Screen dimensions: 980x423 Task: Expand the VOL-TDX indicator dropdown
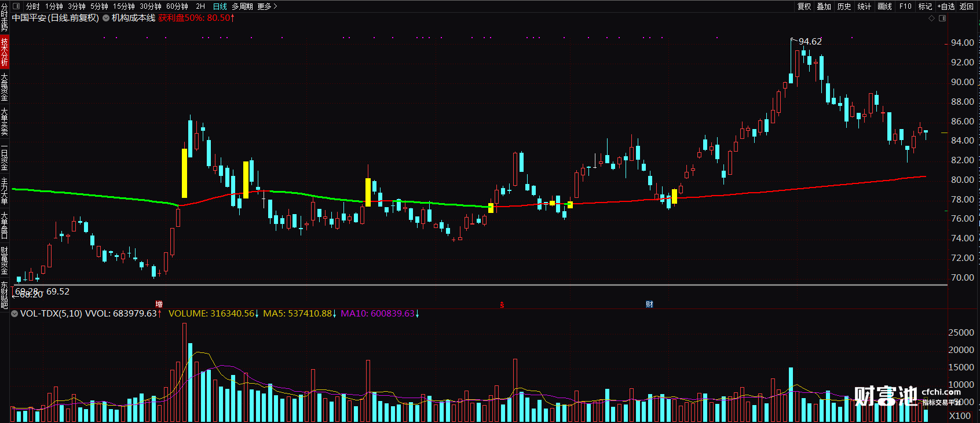(x=14, y=314)
